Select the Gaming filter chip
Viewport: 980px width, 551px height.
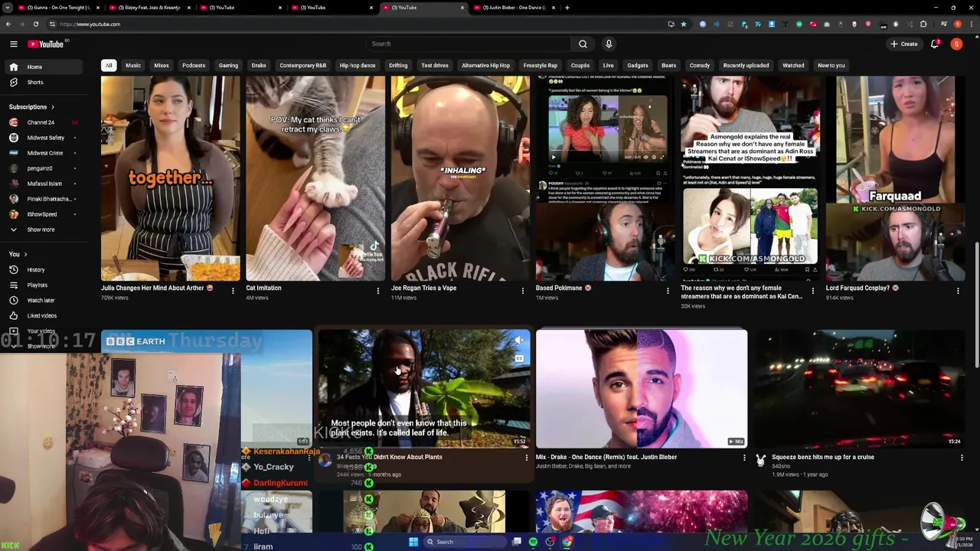pos(228,65)
